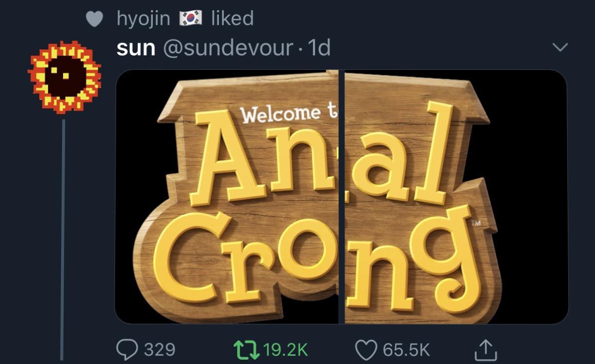Click the South Korea flag emoji
The height and width of the screenshot is (364, 595).
click(x=191, y=18)
